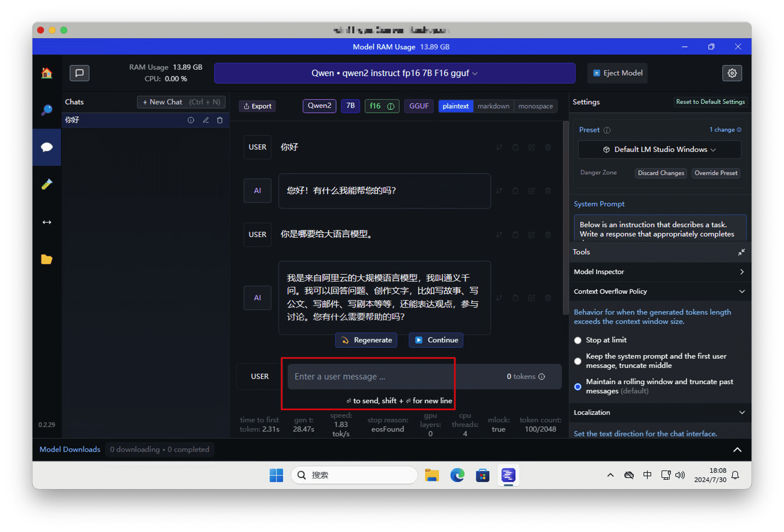Viewport: 784px width, 532px height.
Task: Delete the 你好 chat with trash icon
Action: tap(220, 120)
